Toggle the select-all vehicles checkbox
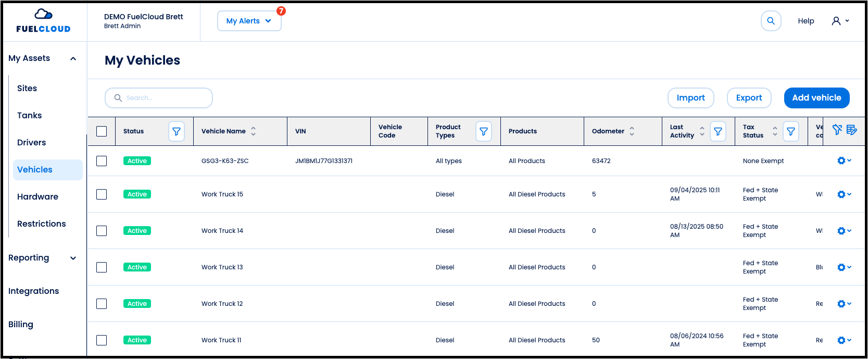 [102, 131]
